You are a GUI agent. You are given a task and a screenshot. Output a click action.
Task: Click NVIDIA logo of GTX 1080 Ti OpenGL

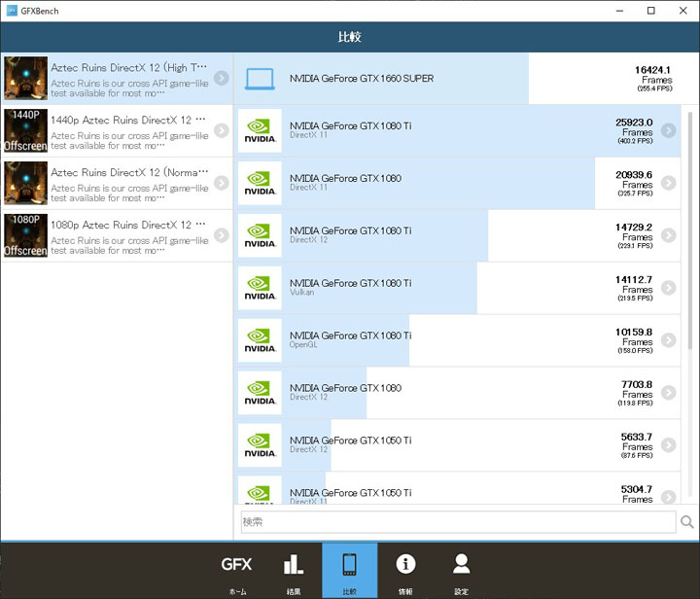[x=260, y=340]
